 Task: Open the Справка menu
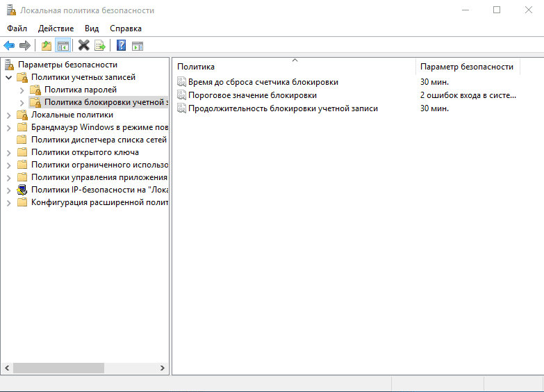(x=125, y=28)
